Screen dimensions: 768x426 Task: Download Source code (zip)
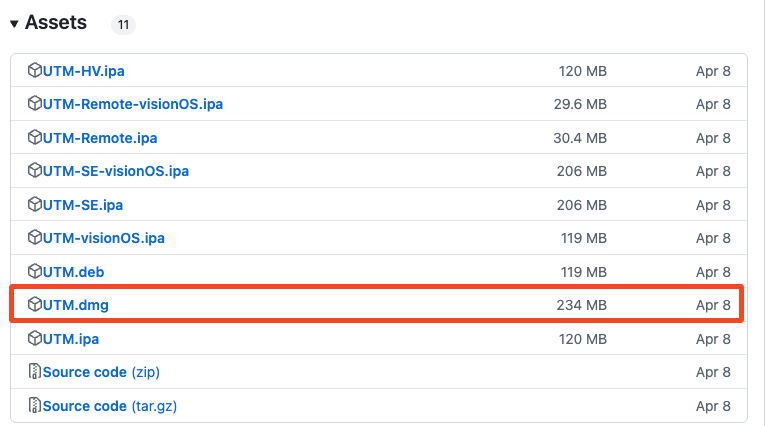[101, 372]
